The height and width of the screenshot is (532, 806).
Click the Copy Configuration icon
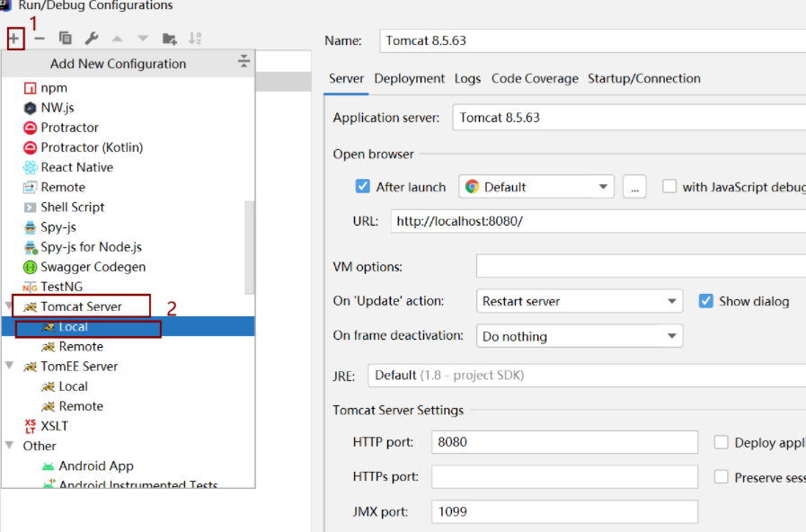[x=65, y=38]
